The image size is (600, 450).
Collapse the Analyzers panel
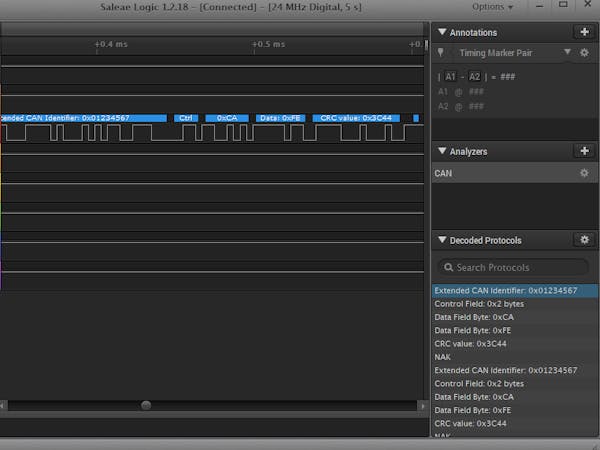tap(443, 151)
